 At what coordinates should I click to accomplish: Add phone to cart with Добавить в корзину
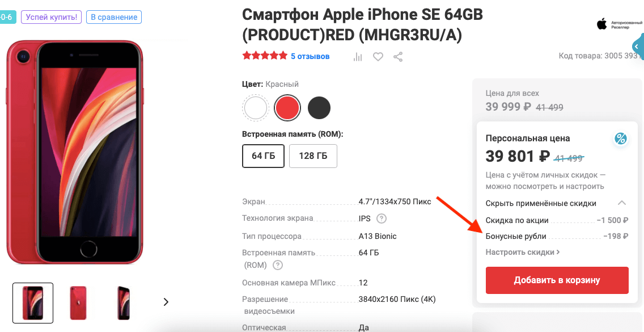pos(557,280)
